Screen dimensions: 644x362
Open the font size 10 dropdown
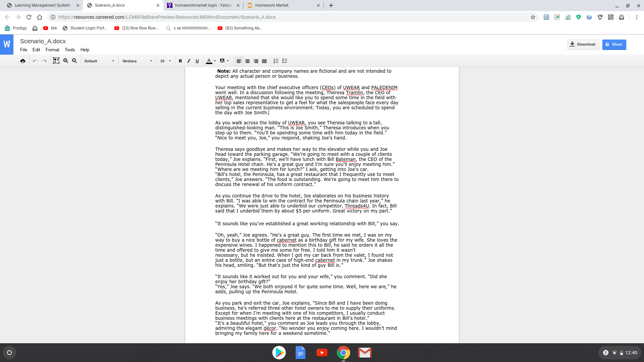tap(166, 61)
